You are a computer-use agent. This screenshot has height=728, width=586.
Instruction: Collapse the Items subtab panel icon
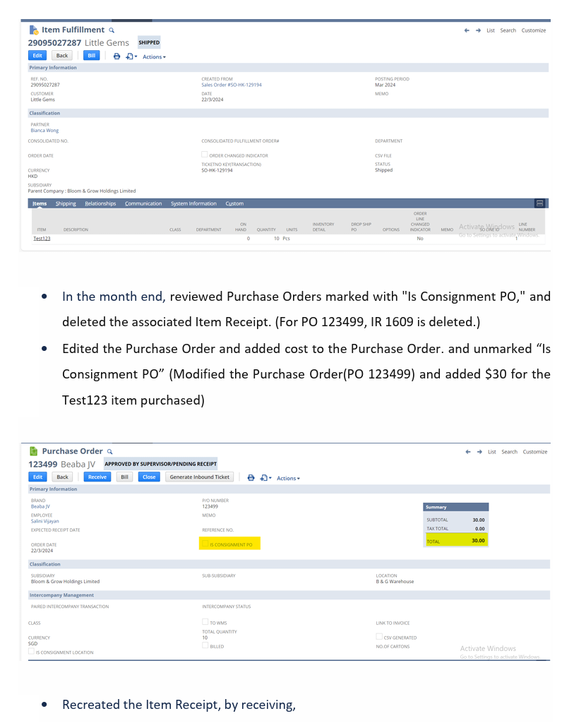(x=539, y=203)
